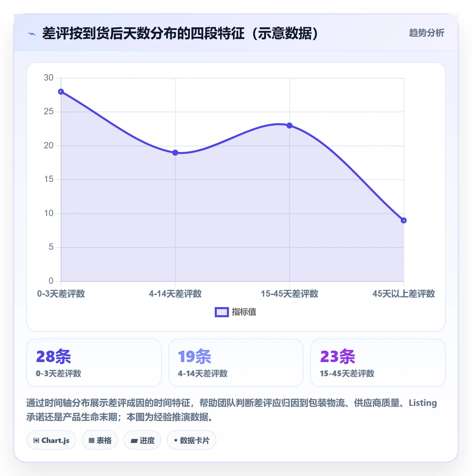Click the y-axis value 20
The height and width of the screenshot is (476, 472).
click(49, 146)
